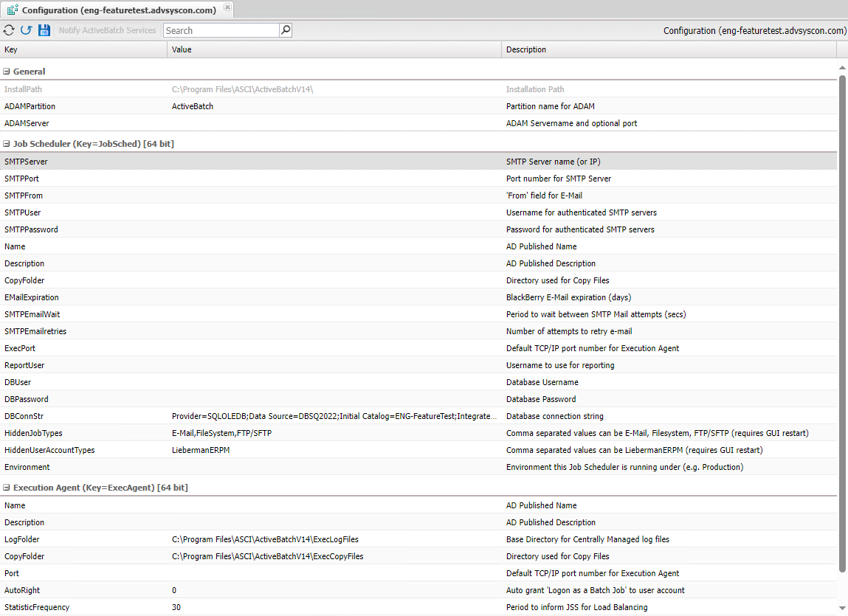Viewport: 848px width, 616px height.
Task: Save configuration with the floppy disk icon
Action: 44,30
